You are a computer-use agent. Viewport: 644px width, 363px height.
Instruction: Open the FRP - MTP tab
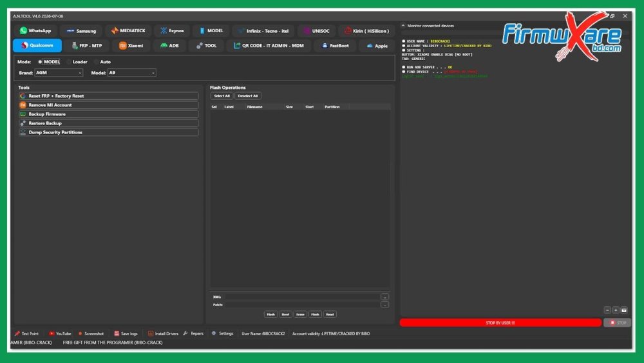coord(87,46)
